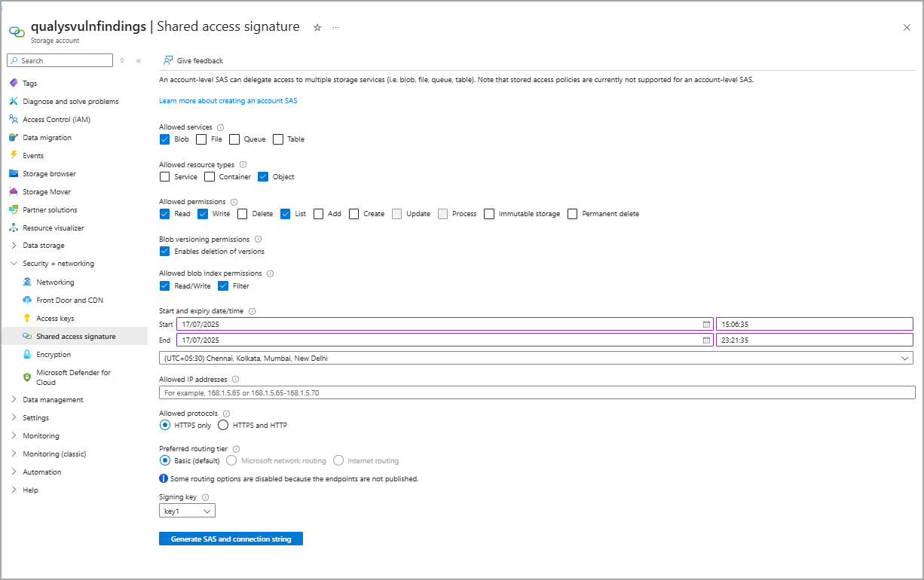The height and width of the screenshot is (580, 924).
Task: Click Generate SAS and connection string
Action: pyautogui.click(x=231, y=539)
